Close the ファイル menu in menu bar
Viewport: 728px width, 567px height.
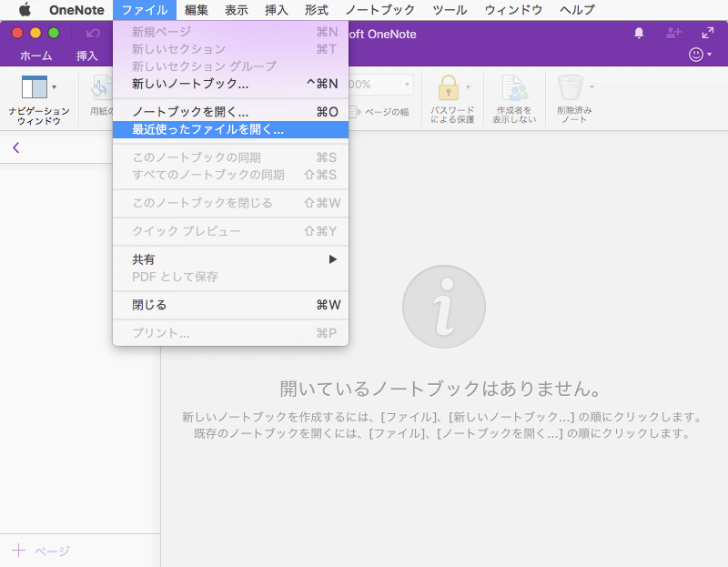click(x=145, y=10)
